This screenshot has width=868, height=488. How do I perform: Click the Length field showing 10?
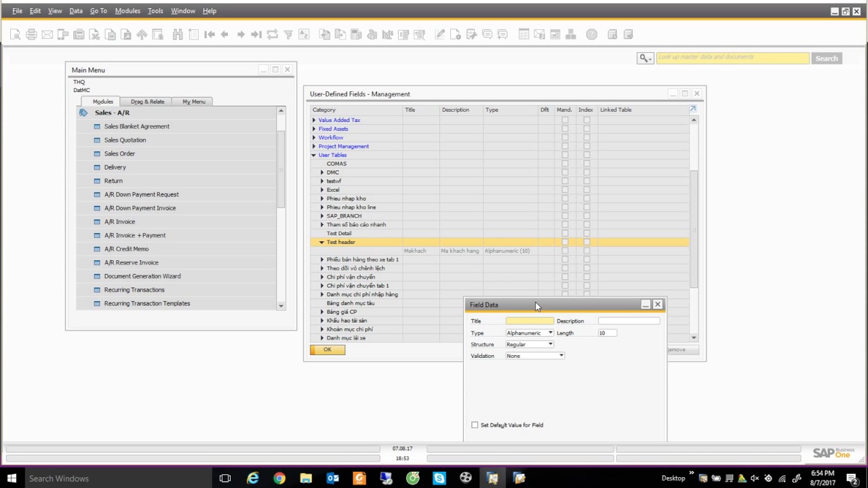607,333
